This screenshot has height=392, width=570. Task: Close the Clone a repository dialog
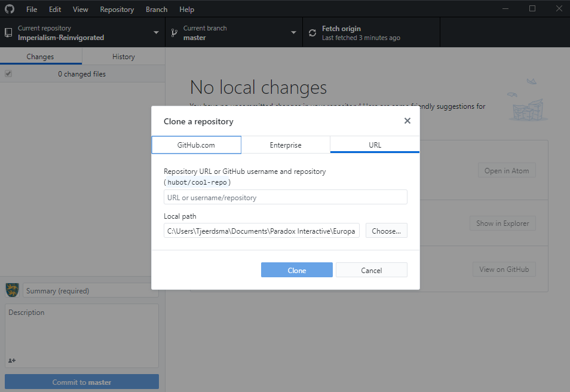407,121
